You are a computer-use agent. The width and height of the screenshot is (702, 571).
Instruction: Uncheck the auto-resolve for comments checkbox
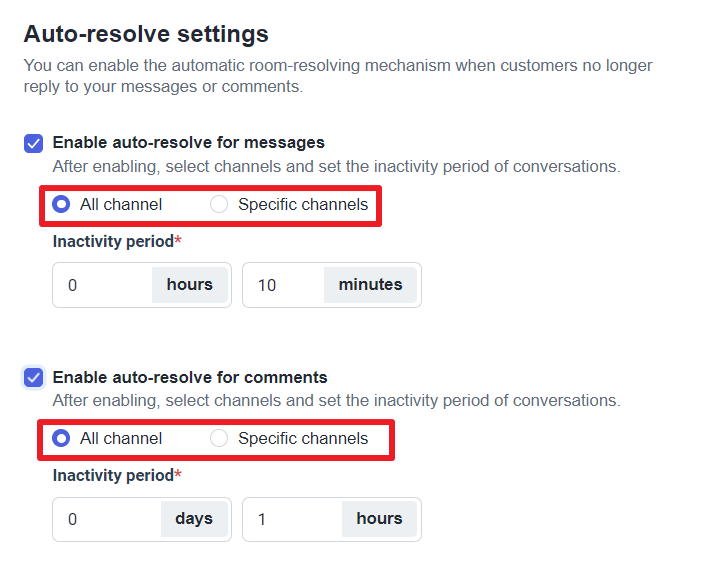point(33,378)
